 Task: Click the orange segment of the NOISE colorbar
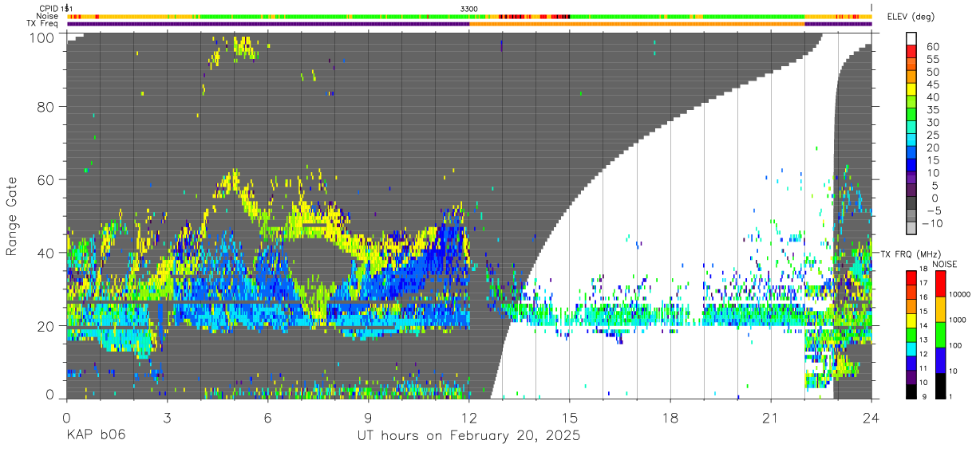click(x=939, y=309)
